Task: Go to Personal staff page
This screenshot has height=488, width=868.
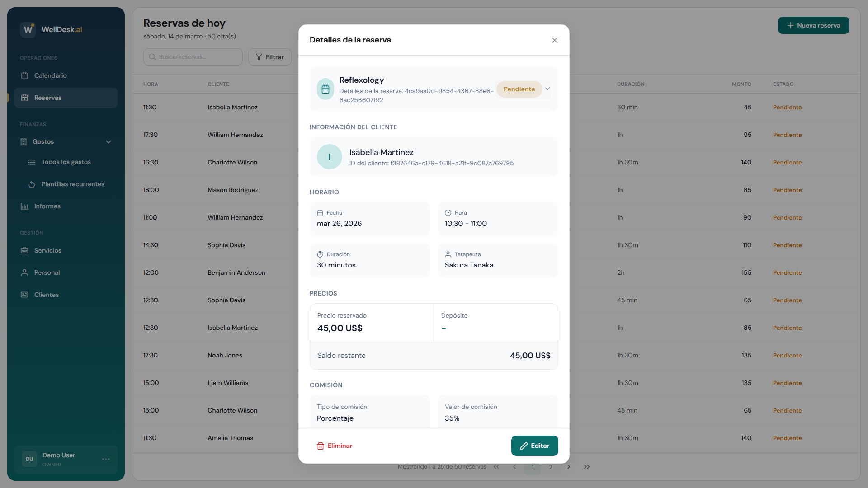Action: pyautogui.click(x=47, y=272)
